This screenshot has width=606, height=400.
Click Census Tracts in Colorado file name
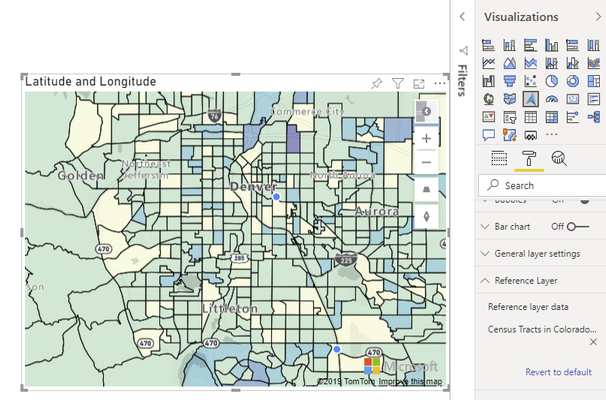pos(542,329)
